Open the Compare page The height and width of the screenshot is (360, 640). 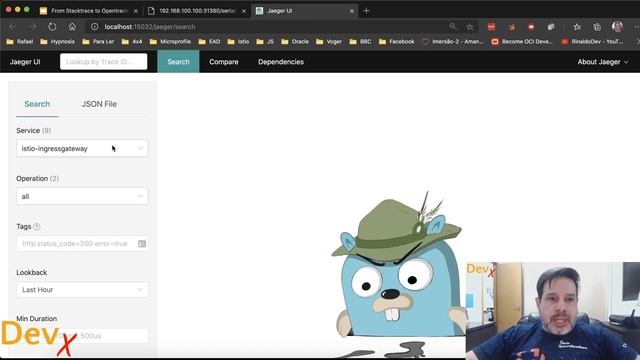coord(224,62)
